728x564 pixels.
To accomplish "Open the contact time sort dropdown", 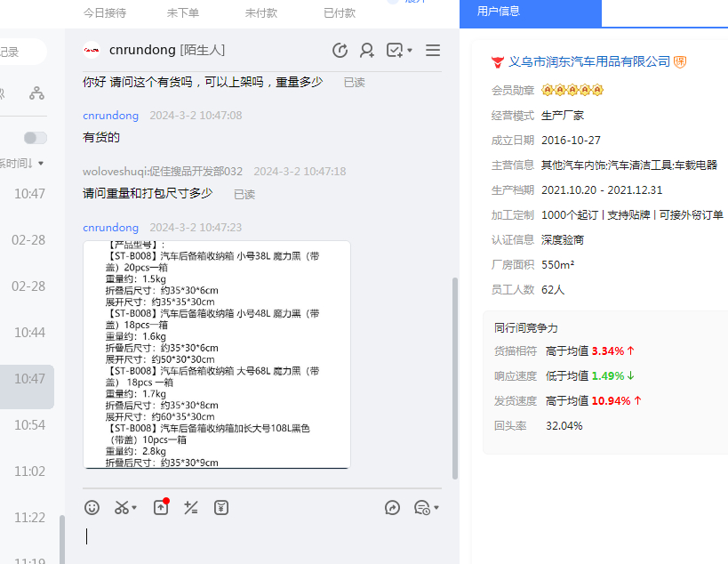I will 22,164.
